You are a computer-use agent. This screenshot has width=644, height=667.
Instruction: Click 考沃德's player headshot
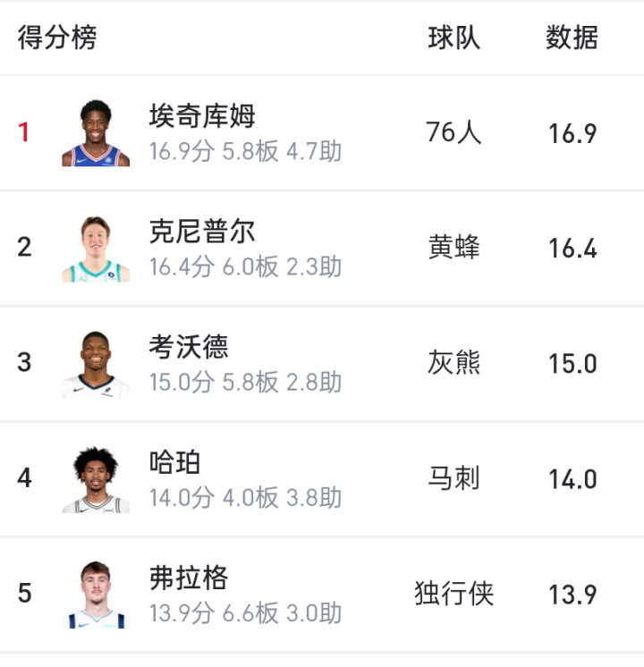(96, 364)
